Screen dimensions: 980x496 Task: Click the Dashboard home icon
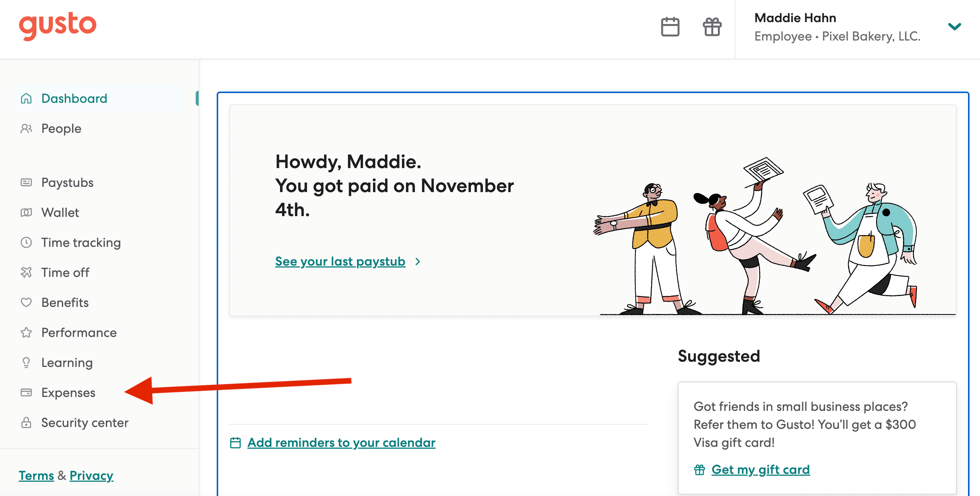(26, 99)
